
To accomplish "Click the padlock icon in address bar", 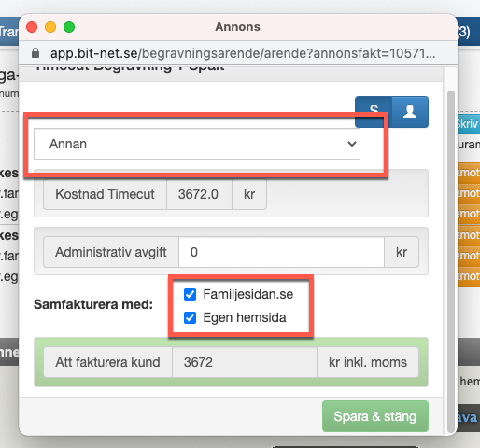I will click(x=35, y=53).
